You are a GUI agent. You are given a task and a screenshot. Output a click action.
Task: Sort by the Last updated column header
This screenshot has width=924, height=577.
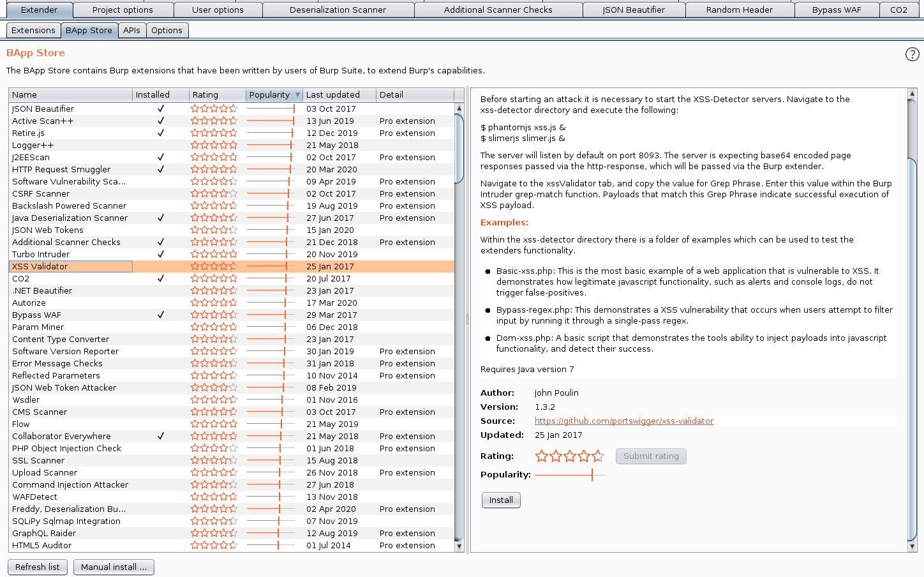[339, 94]
